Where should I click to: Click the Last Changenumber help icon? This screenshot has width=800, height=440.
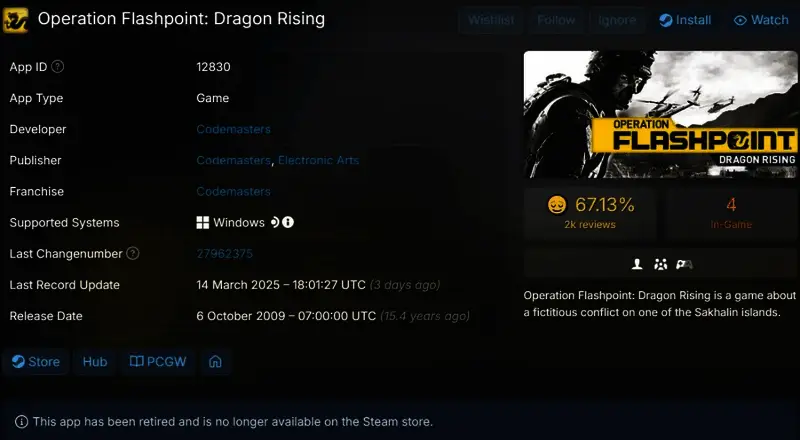click(x=133, y=253)
